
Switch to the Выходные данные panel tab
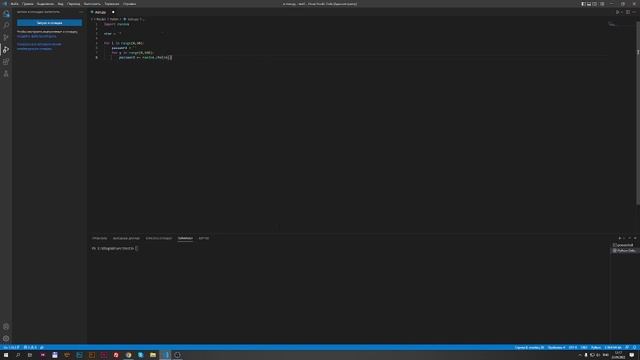[126, 238]
